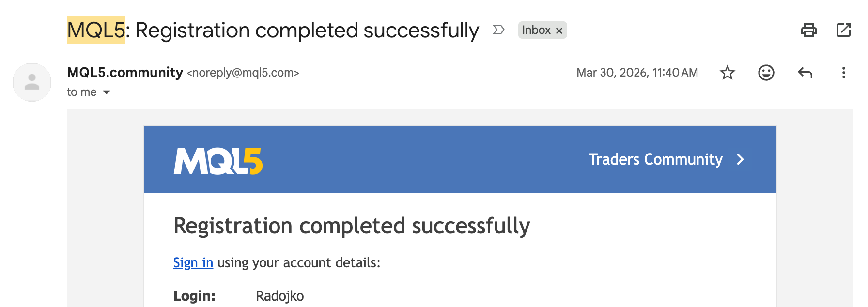Click the chevron after Traders Community
Viewport: 868px width, 307px height.
(x=740, y=159)
